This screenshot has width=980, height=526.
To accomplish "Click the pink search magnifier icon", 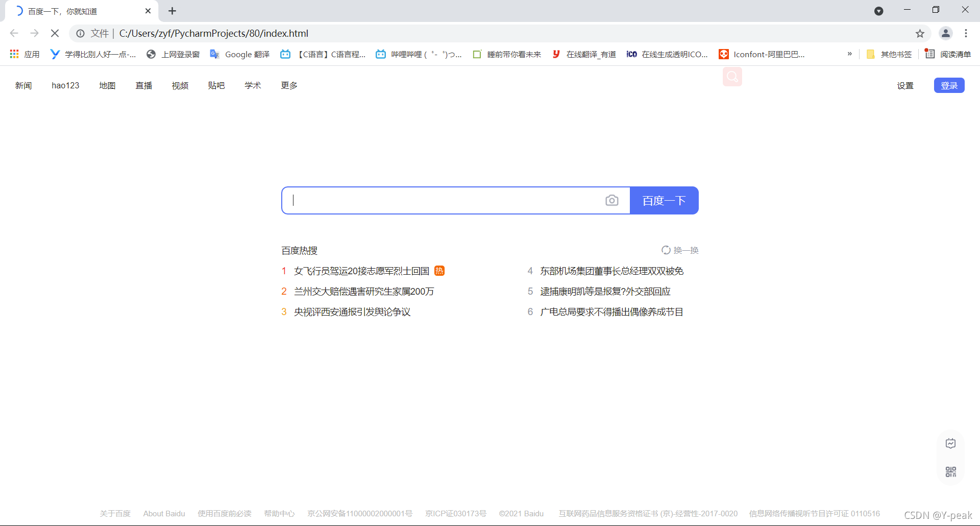I will pos(732,77).
